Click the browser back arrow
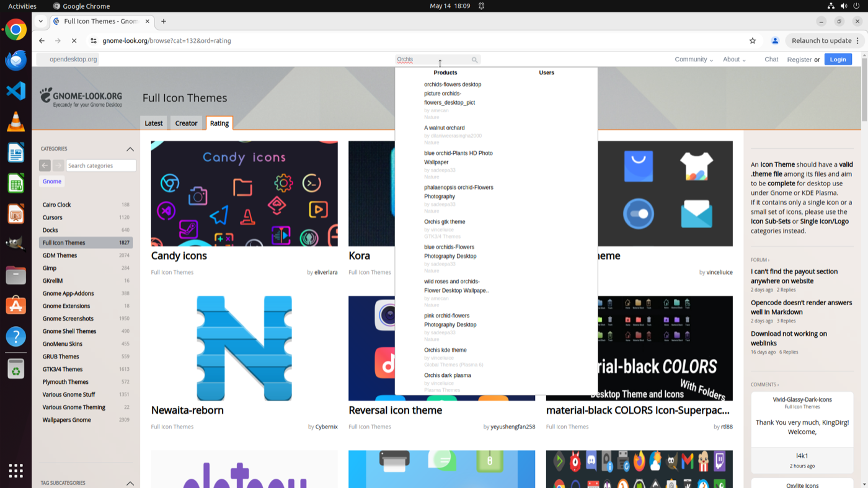The height and width of the screenshot is (488, 868). (x=42, y=41)
